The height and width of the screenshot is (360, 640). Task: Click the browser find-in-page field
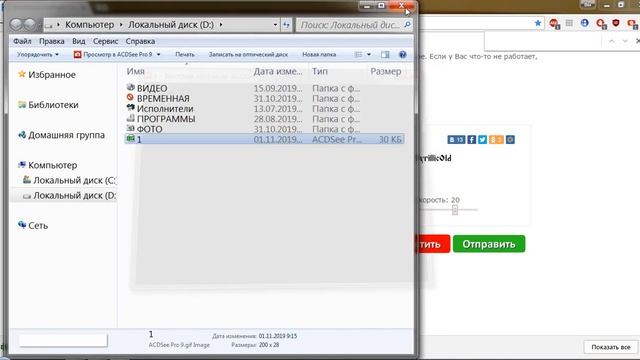coord(543,41)
